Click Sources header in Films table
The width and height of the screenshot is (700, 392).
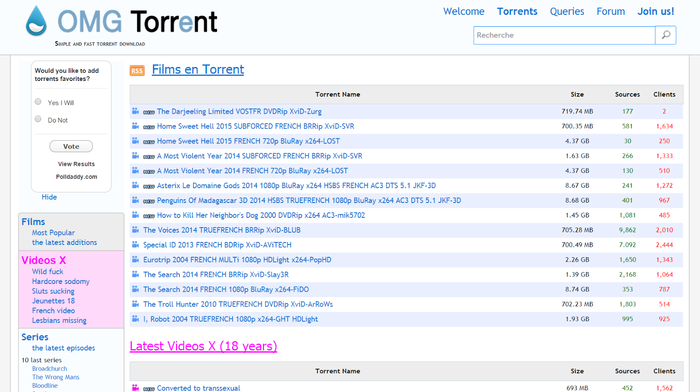click(x=627, y=94)
